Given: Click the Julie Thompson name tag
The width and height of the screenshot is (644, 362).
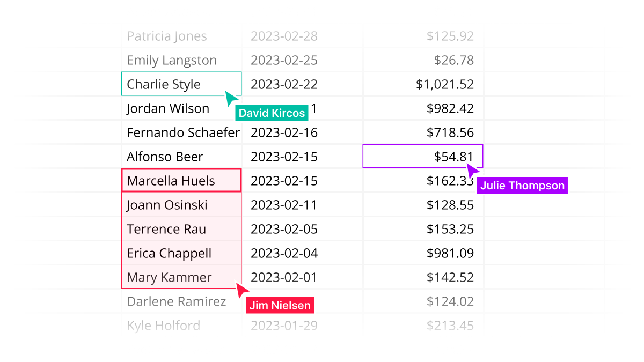Looking at the screenshot, I should [522, 186].
